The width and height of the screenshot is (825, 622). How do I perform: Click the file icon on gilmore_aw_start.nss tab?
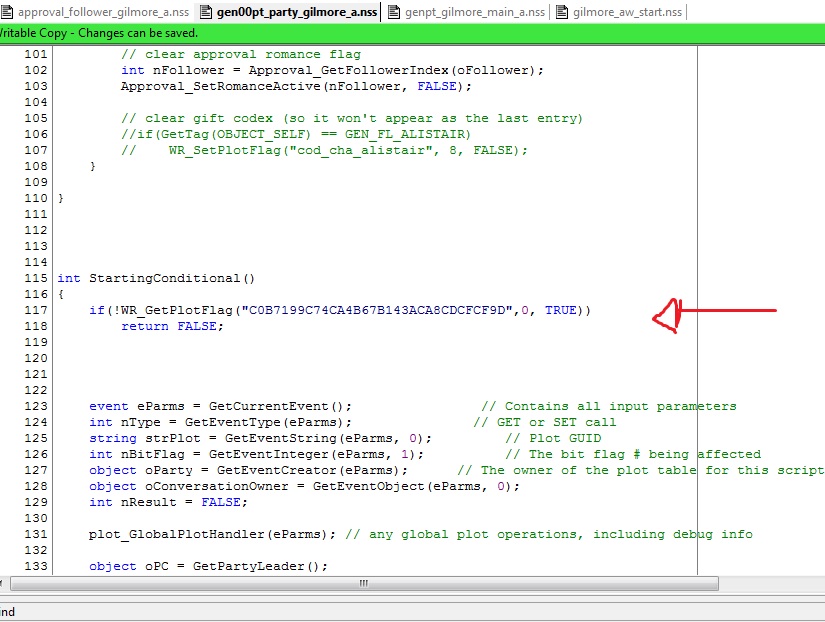[561, 12]
